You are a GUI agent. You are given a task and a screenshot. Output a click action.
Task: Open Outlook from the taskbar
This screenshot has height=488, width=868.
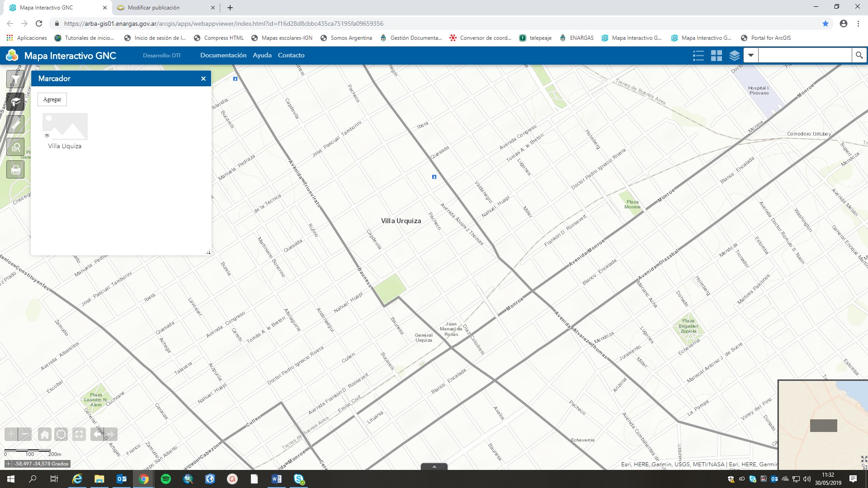tap(122, 479)
